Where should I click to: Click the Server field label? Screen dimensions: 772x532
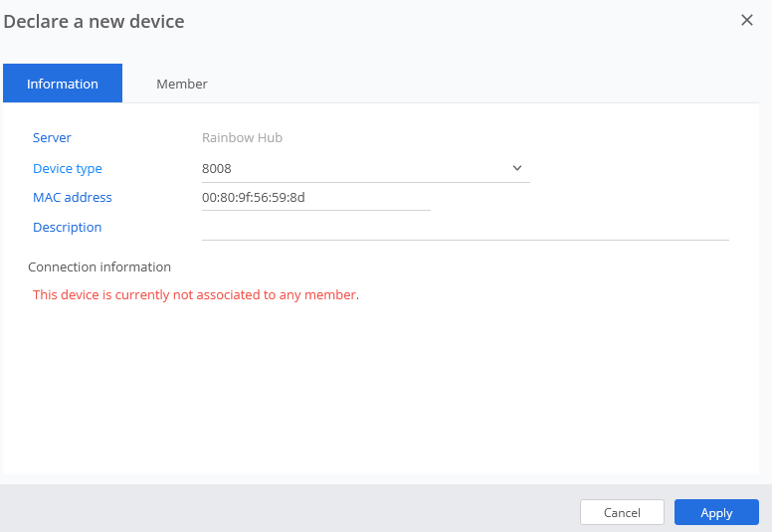52,138
